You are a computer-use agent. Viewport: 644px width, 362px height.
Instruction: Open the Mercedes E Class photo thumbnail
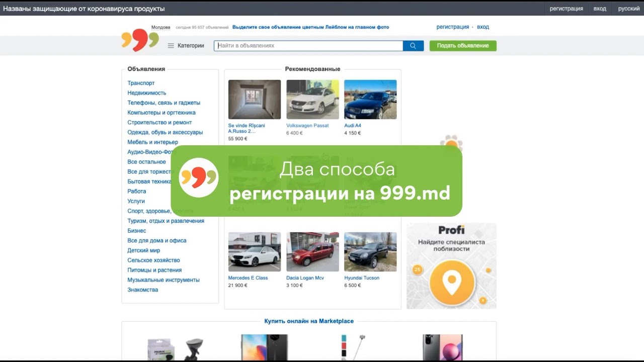pos(255,252)
